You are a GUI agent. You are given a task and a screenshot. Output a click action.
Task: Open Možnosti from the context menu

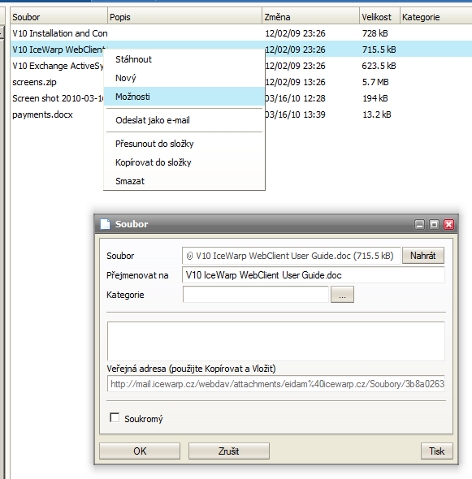click(x=184, y=97)
